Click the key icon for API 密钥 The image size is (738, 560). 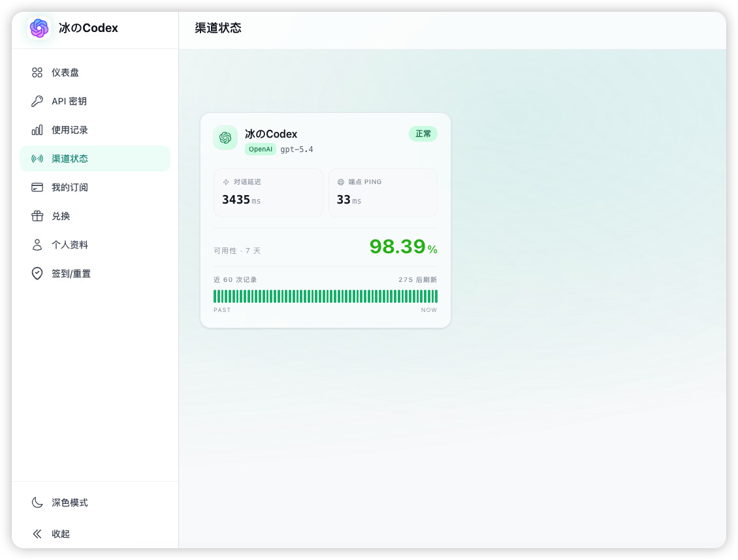37,101
